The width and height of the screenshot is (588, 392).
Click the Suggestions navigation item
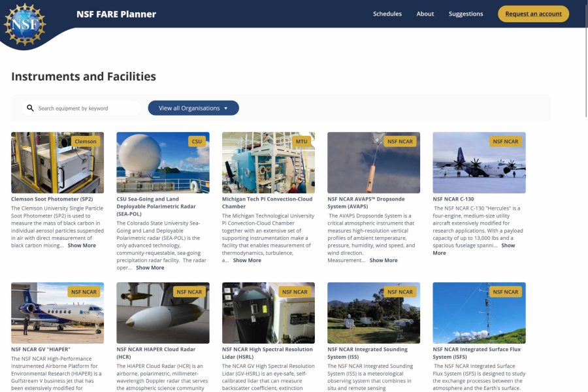click(466, 13)
